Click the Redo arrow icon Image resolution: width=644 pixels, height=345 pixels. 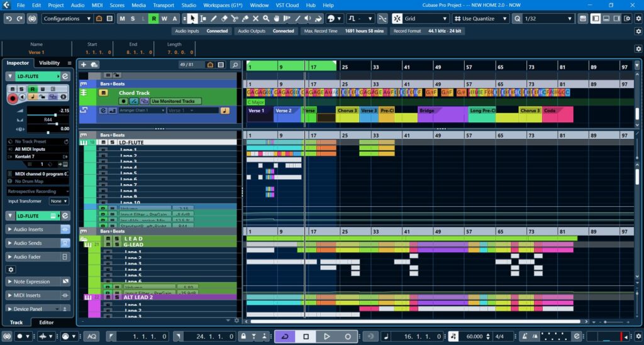click(19, 18)
